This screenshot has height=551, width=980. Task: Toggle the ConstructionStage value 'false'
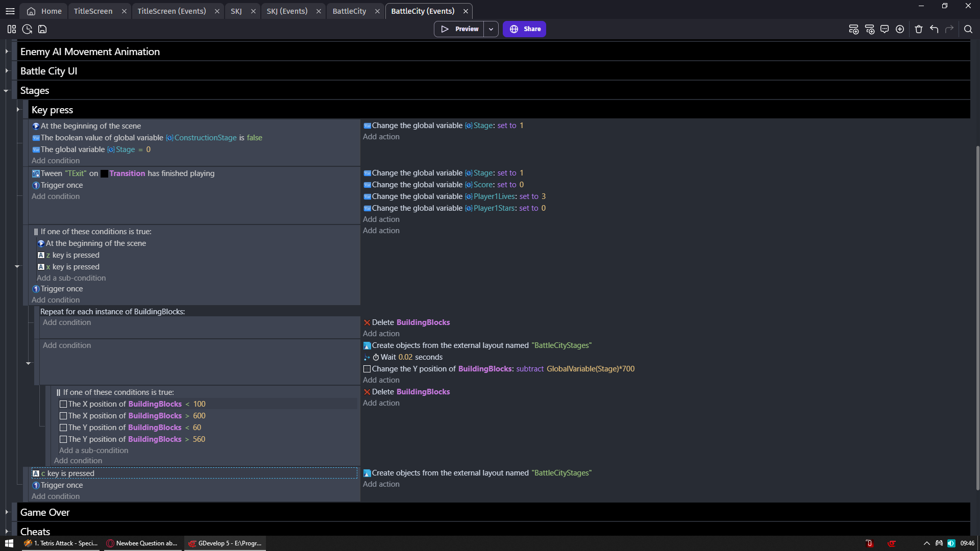tap(254, 138)
